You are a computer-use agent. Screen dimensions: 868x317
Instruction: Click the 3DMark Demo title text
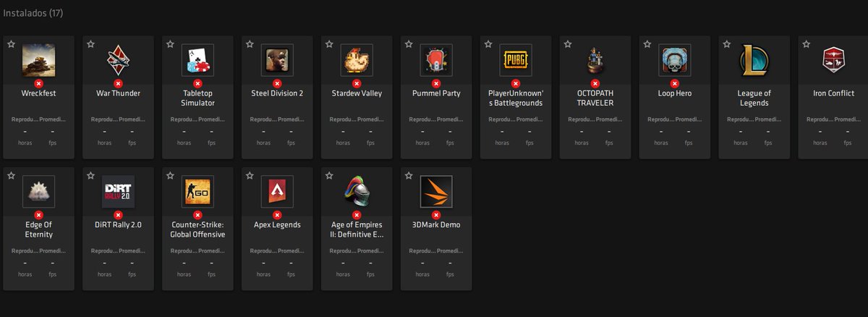pyautogui.click(x=436, y=225)
